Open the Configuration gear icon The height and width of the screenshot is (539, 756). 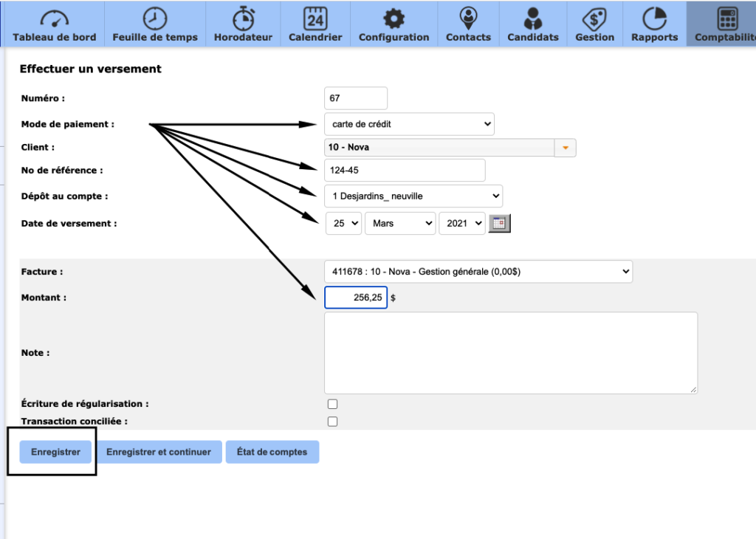tap(394, 18)
